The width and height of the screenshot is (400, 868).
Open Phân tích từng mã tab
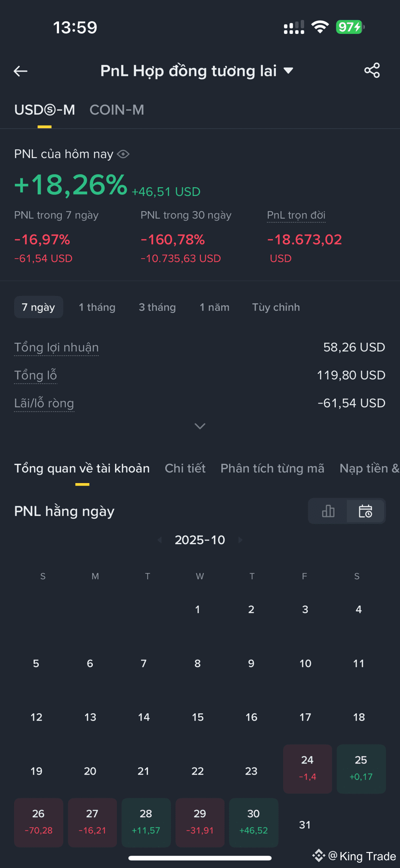tap(272, 468)
